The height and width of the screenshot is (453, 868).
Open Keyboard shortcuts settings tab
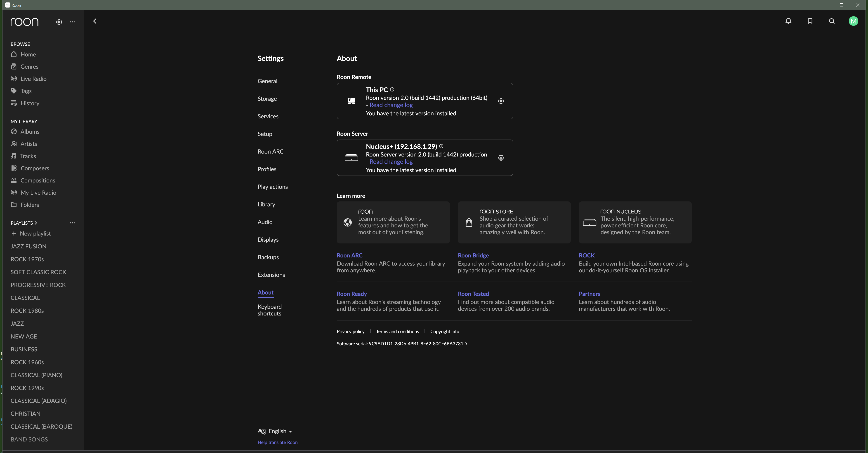point(269,310)
